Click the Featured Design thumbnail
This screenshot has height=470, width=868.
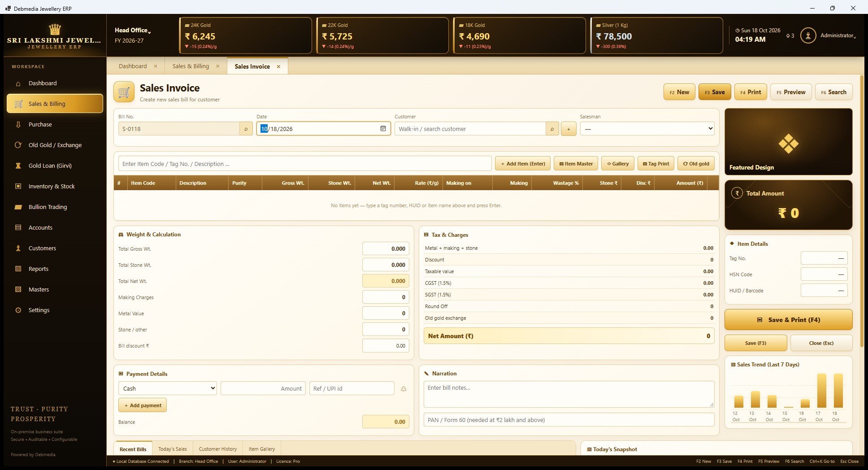(x=789, y=142)
